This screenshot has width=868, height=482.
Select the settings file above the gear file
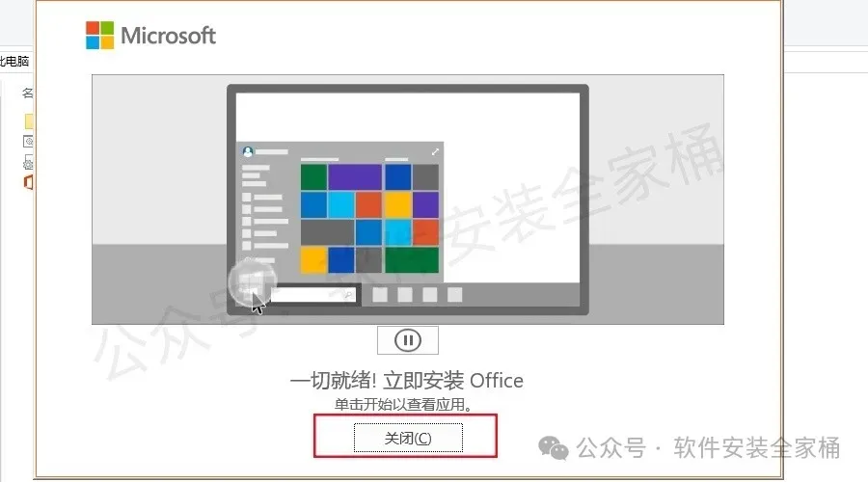click(28, 141)
